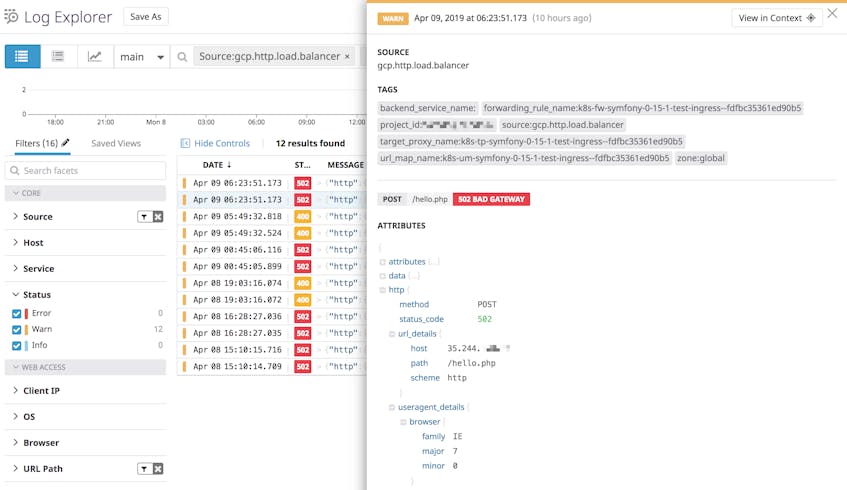Click the 502 BAD GATEWAY badge
The image size is (847, 490).
tap(491, 199)
